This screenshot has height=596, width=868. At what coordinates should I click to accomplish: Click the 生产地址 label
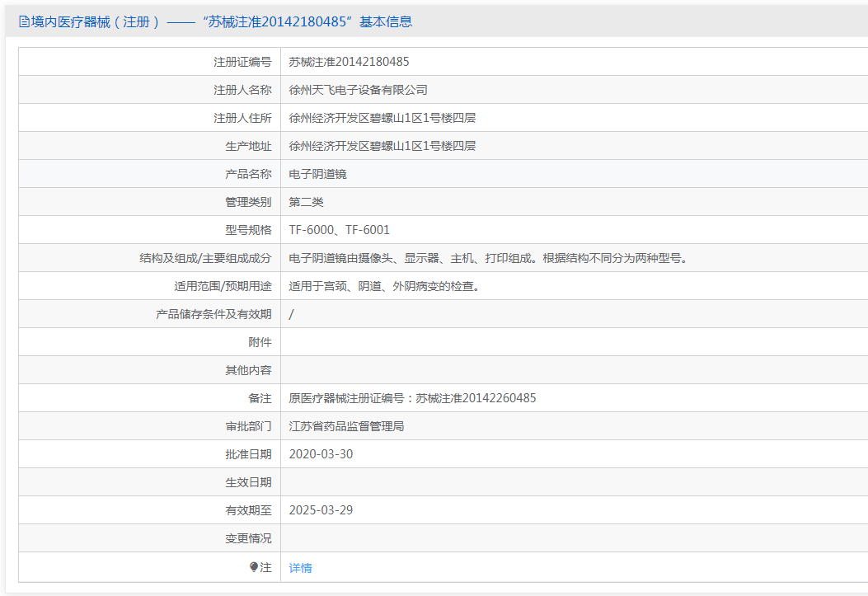[249, 146]
